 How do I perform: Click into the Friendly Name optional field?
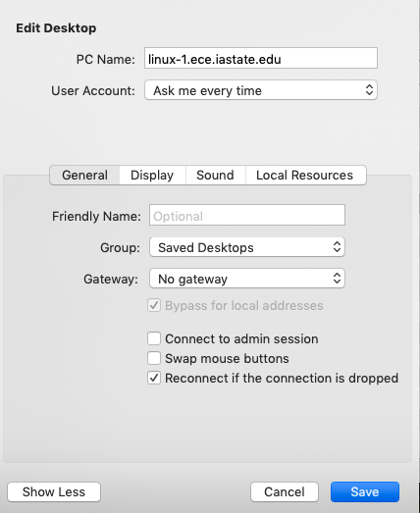(x=247, y=215)
